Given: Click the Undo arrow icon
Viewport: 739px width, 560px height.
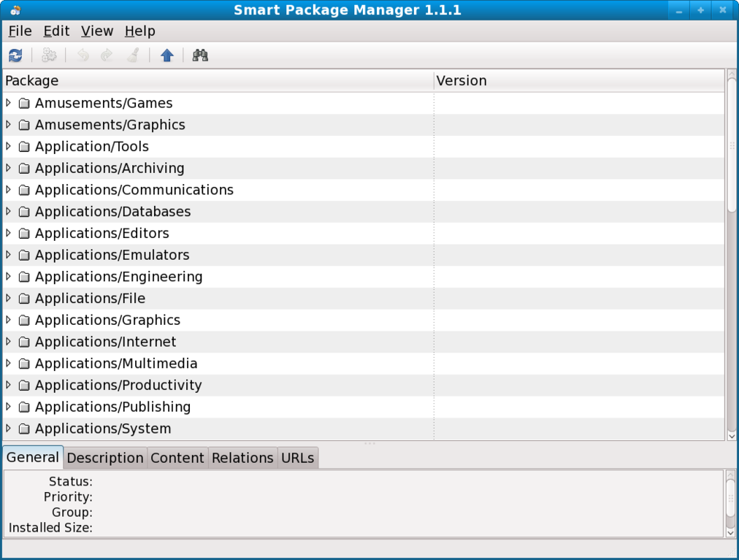Looking at the screenshot, I should coord(83,55).
